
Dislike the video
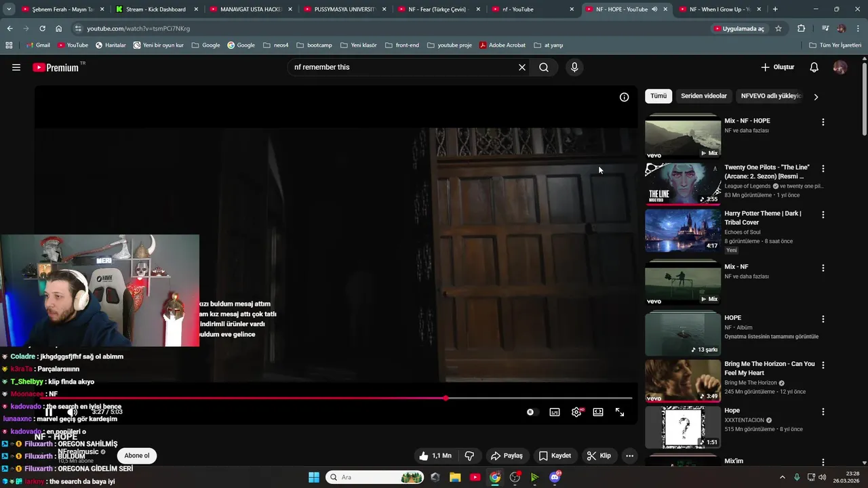coord(469,455)
